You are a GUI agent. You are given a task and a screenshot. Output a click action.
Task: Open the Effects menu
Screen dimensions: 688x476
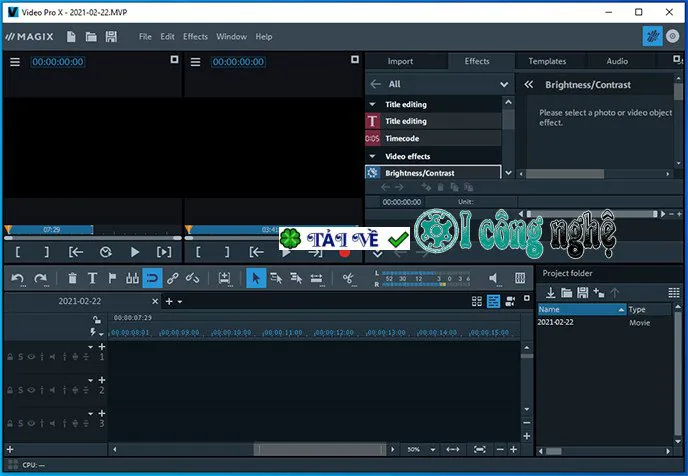[x=195, y=37]
